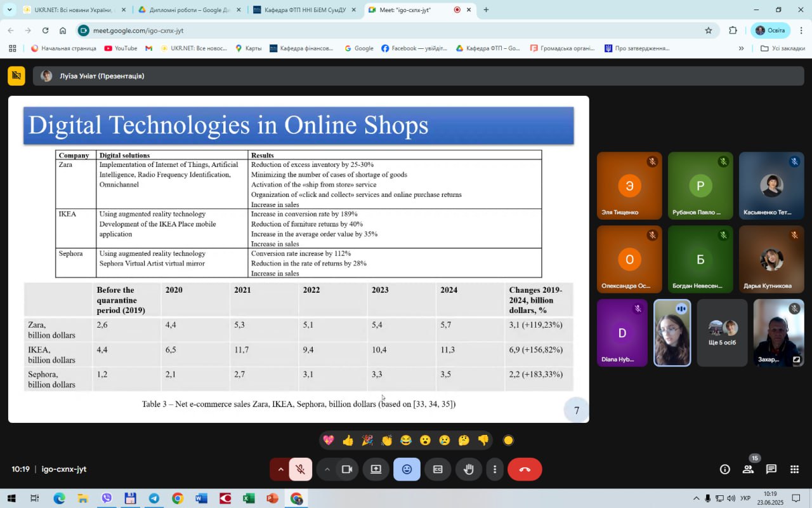Select Олександра participant tile
This screenshot has width=812, height=508.
[629, 259]
